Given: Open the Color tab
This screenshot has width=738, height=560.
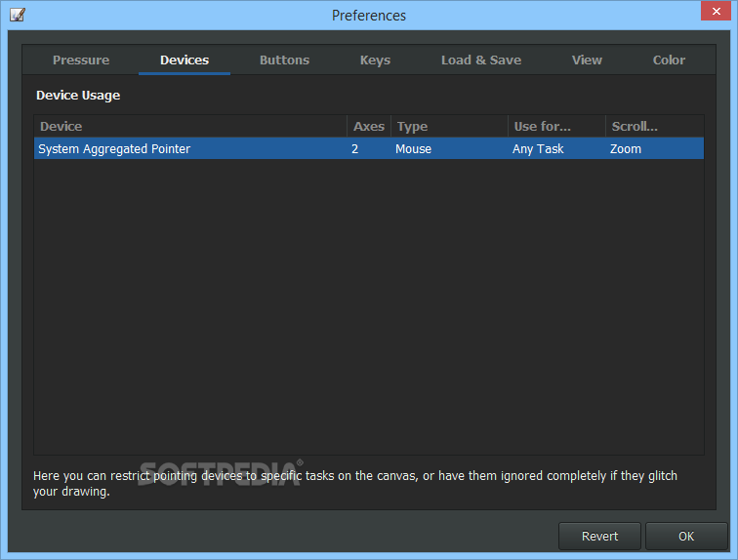Looking at the screenshot, I should pyautogui.click(x=669, y=60).
